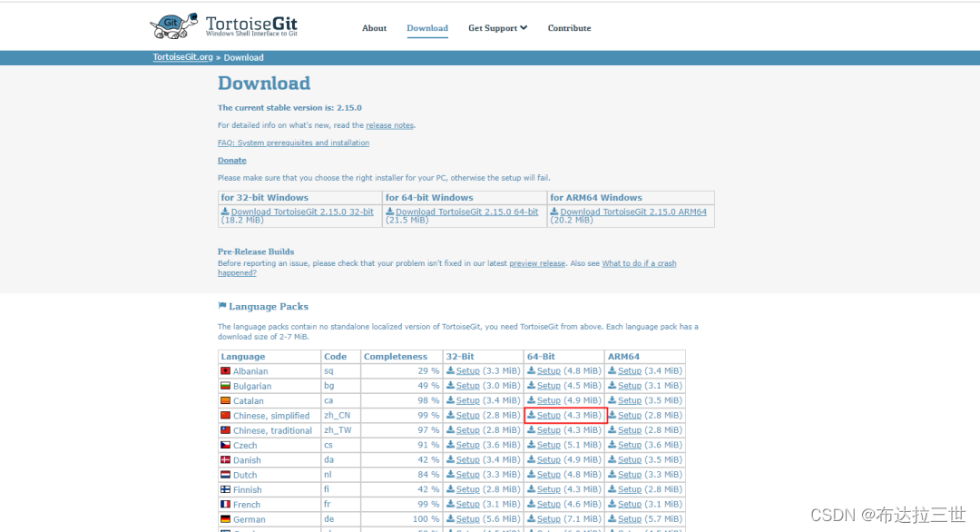The image size is (980, 532).
Task: Download Chinese traditional 64-Bit Setup link
Action: 549,430
